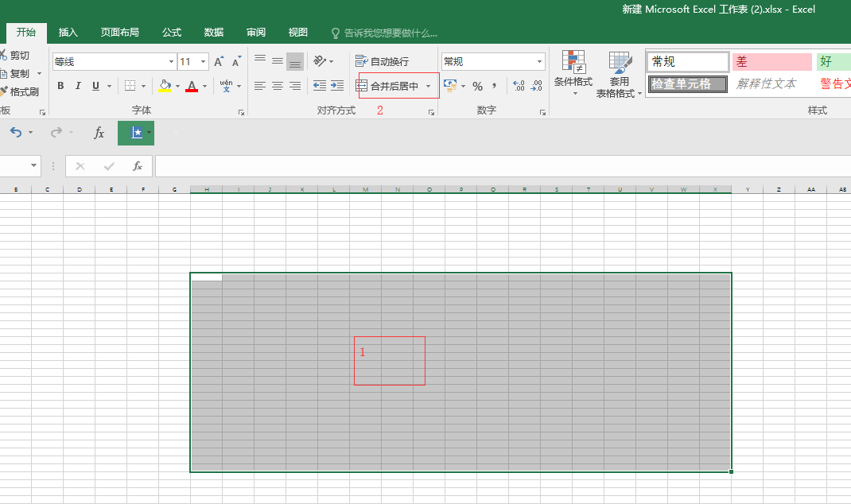This screenshot has height=504, width=851.
Task: Toggle Italic formatting
Action: pyautogui.click(x=78, y=86)
